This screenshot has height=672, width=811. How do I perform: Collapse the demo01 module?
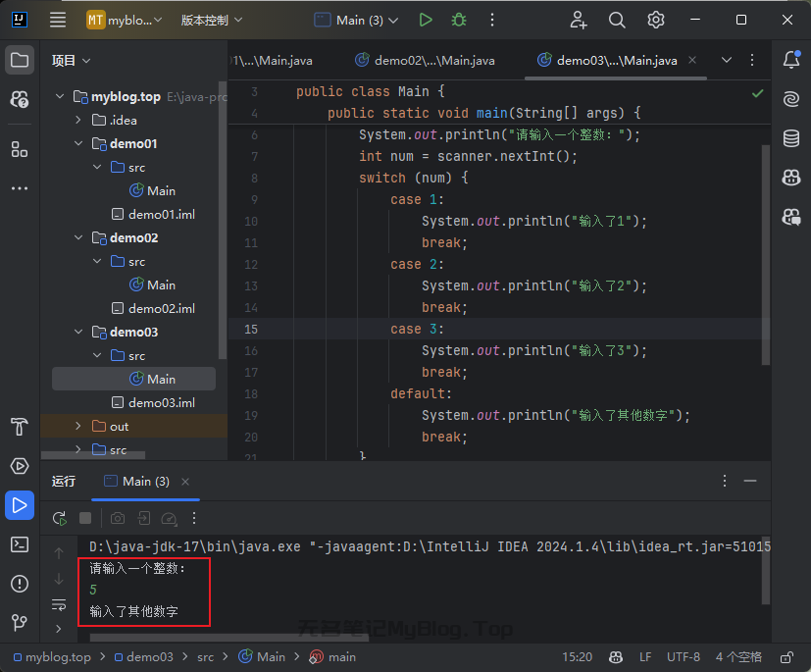tap(78, 143)
